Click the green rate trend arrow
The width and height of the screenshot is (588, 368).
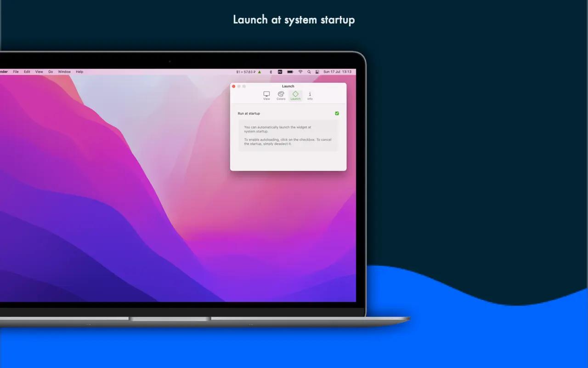259,72
